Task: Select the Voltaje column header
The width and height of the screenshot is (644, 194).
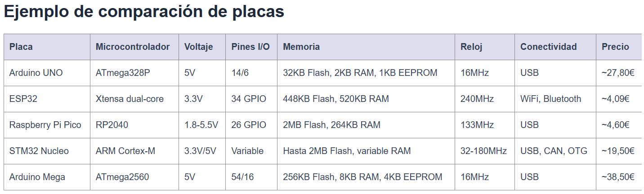Action: coord(198,47)
